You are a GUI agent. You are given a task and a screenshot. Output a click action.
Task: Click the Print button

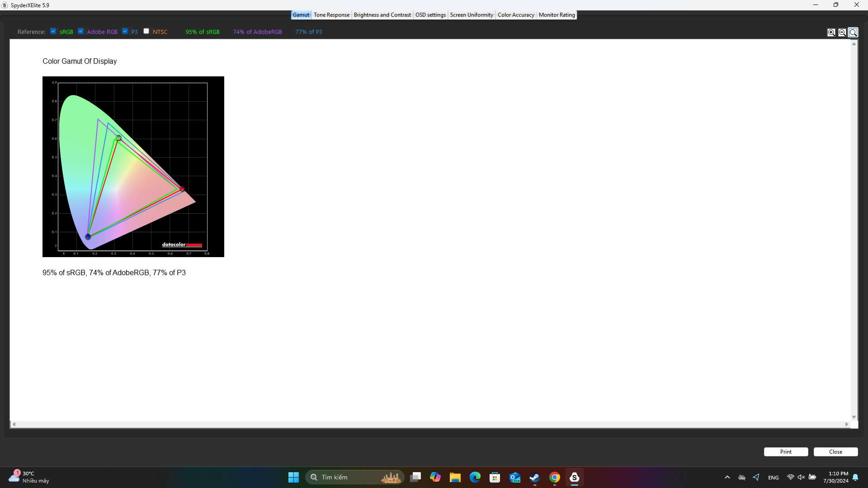[x=786, y=451]
